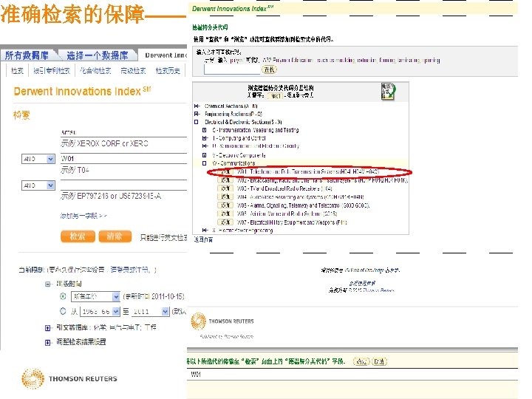Click the 登录或注册 link in the 当前限制 note
The height and width of the screenshot is (399, 532).
click(x=129, y=270)
